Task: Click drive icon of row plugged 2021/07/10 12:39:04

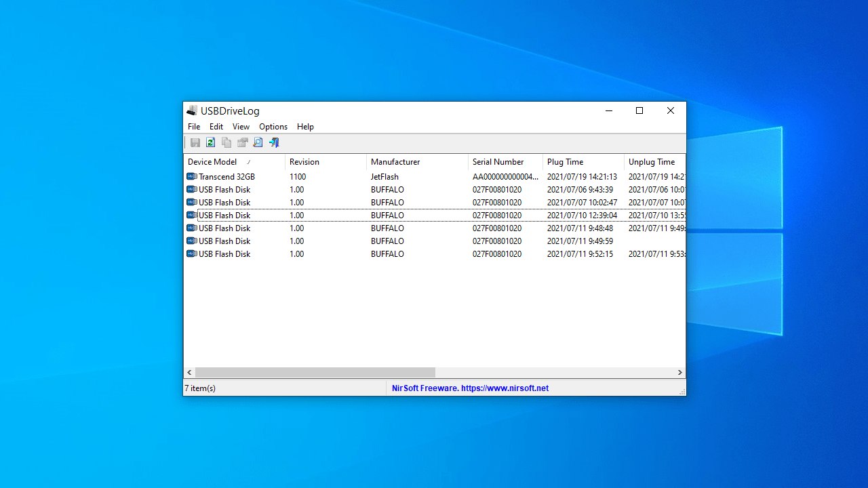Action: click(192, 215)
